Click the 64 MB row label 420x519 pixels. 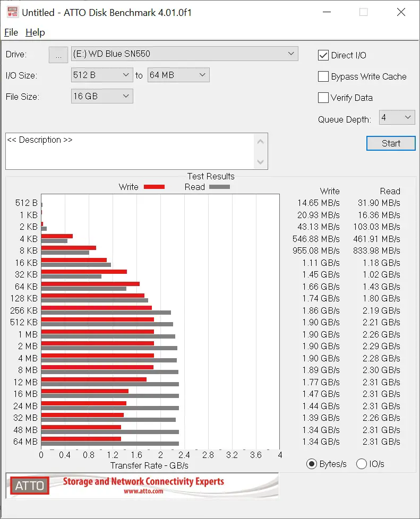tap(25, 442)
